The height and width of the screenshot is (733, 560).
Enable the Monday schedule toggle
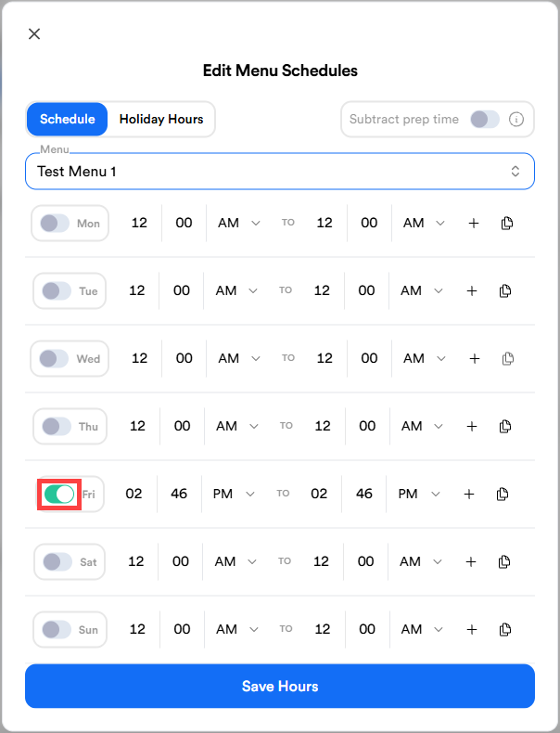(55, 223)
